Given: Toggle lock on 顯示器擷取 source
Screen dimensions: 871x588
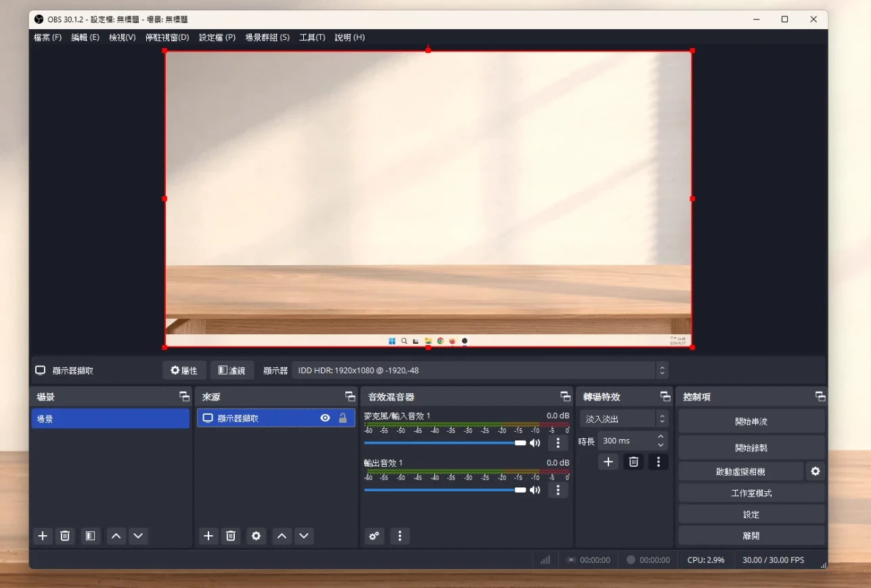Looking at the screenshot, I should (342, 418).
